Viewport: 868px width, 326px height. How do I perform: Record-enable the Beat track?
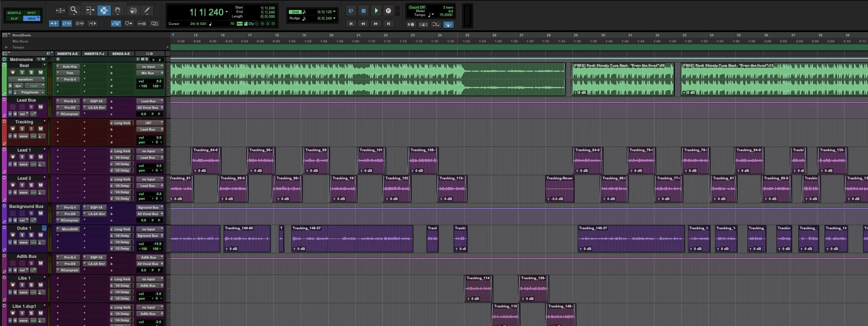(x=13, y=72)
